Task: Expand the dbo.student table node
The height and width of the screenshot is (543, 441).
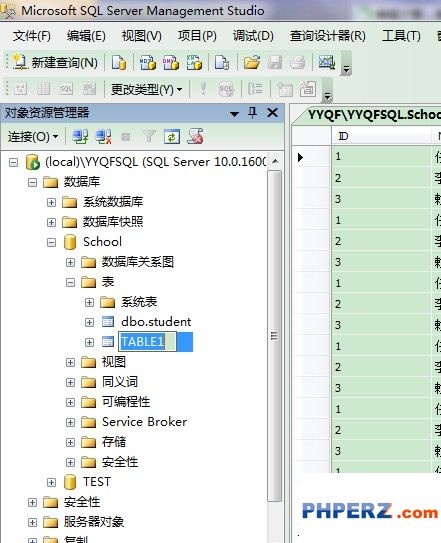Action: pyautogui.click(x=89, y=322)
